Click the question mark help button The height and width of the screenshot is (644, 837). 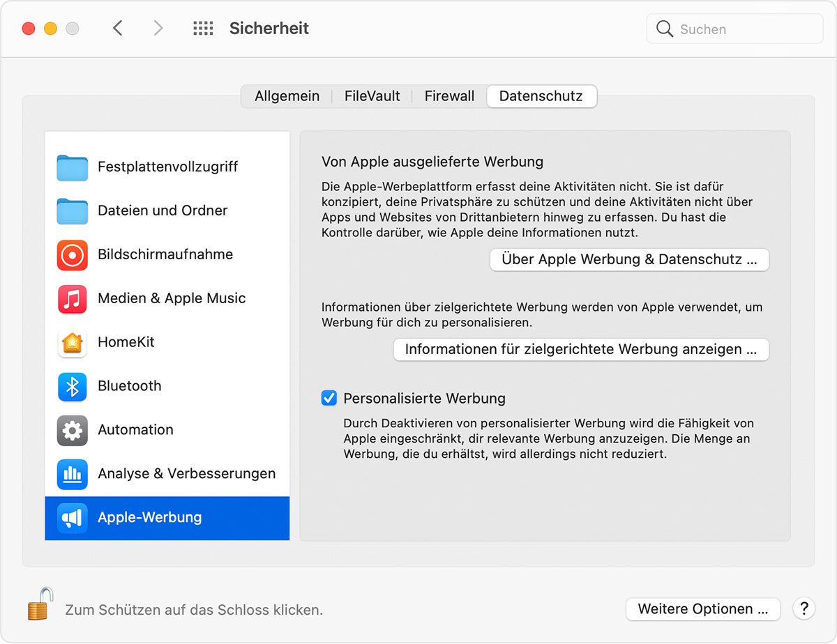(x=804, y=608)
